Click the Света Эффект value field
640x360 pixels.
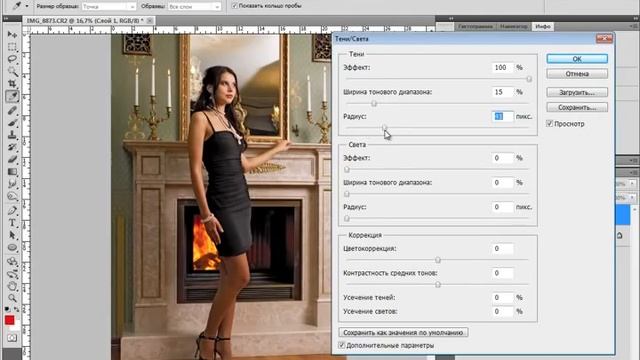pos(502,158)
